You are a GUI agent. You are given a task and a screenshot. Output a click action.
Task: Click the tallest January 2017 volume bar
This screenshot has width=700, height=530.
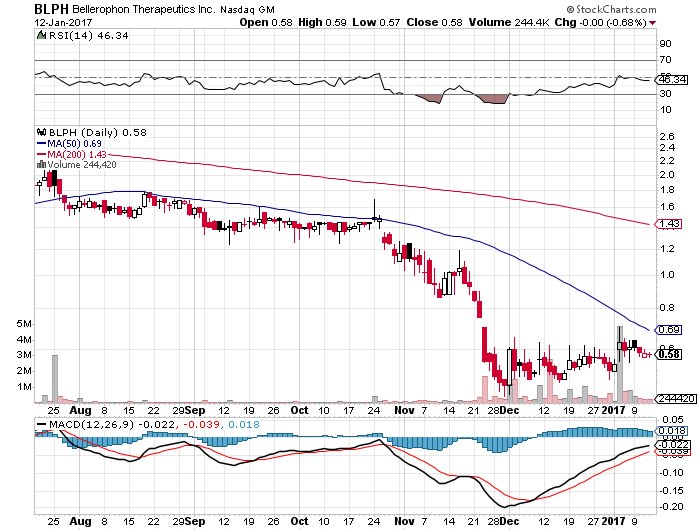620,364
